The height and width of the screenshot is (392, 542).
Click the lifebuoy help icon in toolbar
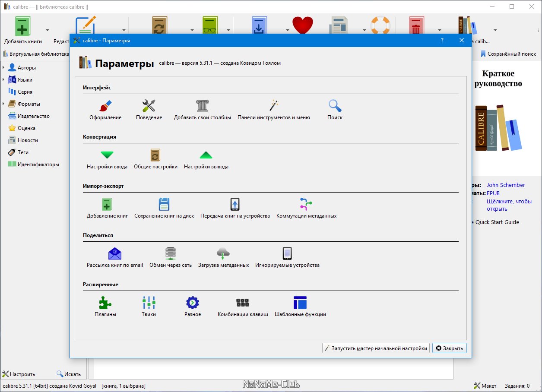[x=380, y=25]
